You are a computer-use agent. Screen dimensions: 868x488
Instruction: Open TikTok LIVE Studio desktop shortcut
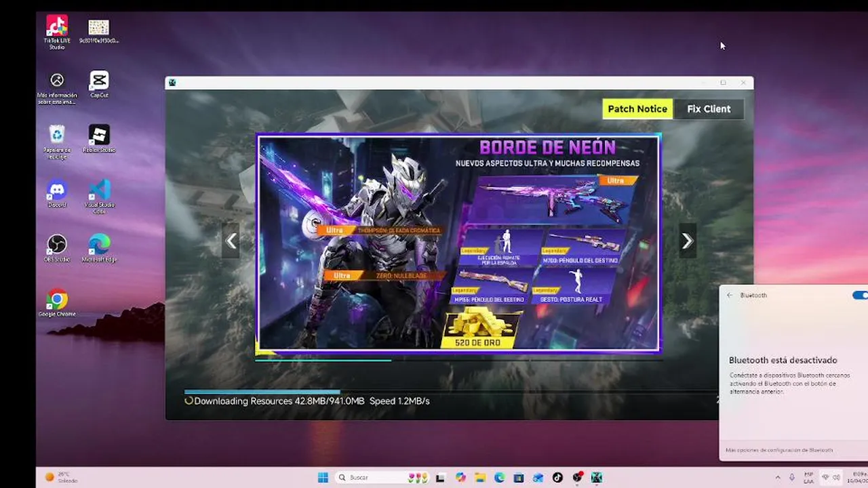(57, 32)
